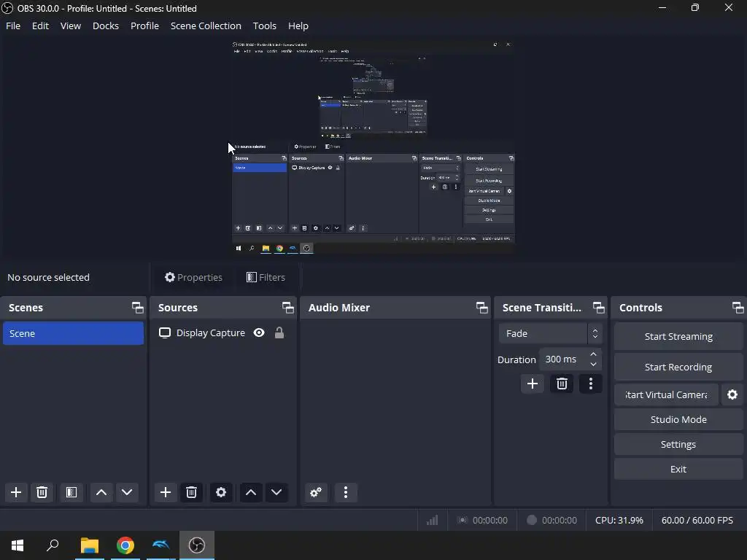Open Windows search in the taskbar
The width and height of the screenshot is (747, 560).
click(x=53, y=545)
